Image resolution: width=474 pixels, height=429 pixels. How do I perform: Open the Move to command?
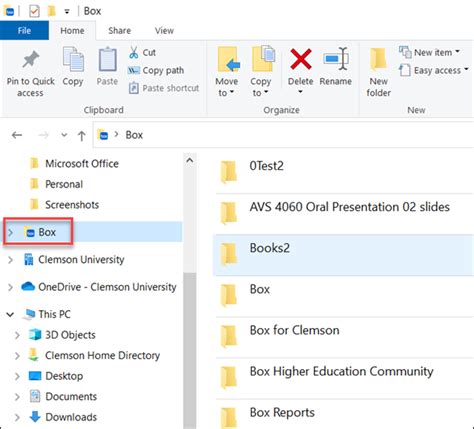[x=227, y=72]
